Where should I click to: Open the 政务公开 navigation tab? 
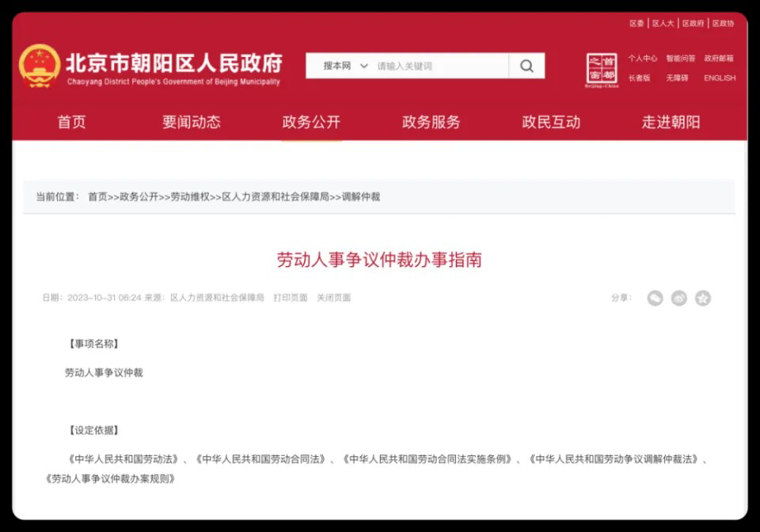click(x=311, y=123)
